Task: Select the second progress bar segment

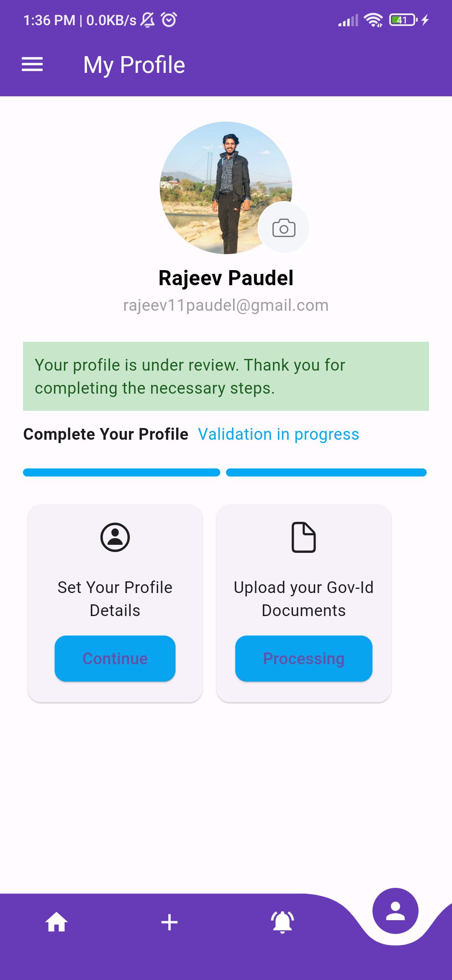Action: pos(326,472)
